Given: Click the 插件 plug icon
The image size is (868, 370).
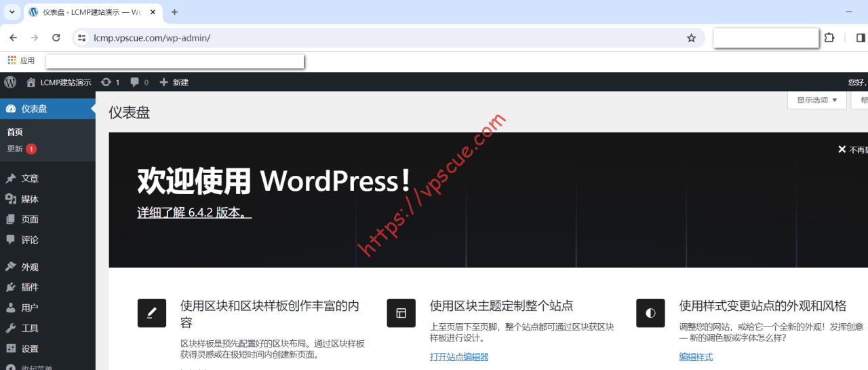Looking at the screenshot, I should coord(10,287).
